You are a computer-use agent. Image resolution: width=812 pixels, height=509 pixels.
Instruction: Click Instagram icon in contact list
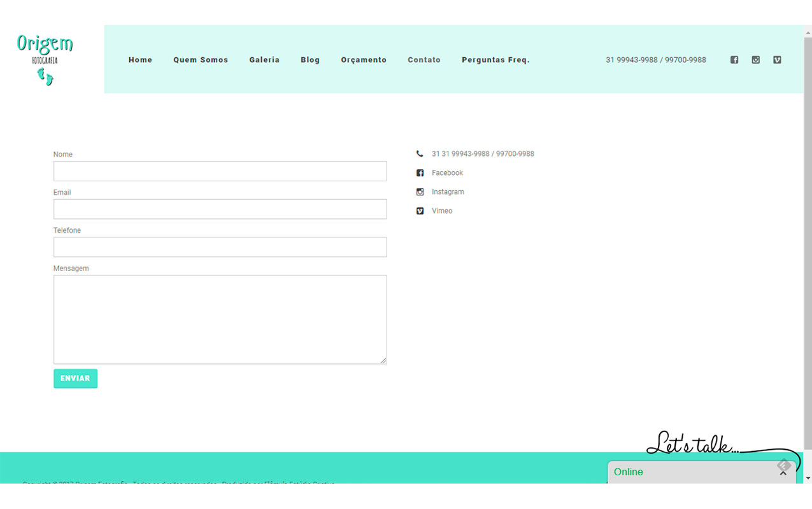(420, 192)
